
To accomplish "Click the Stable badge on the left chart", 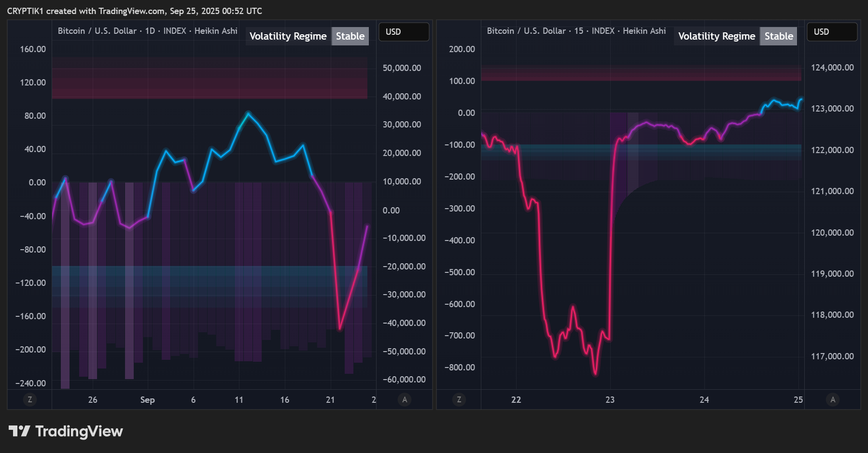I will click(x=350, y=36).
